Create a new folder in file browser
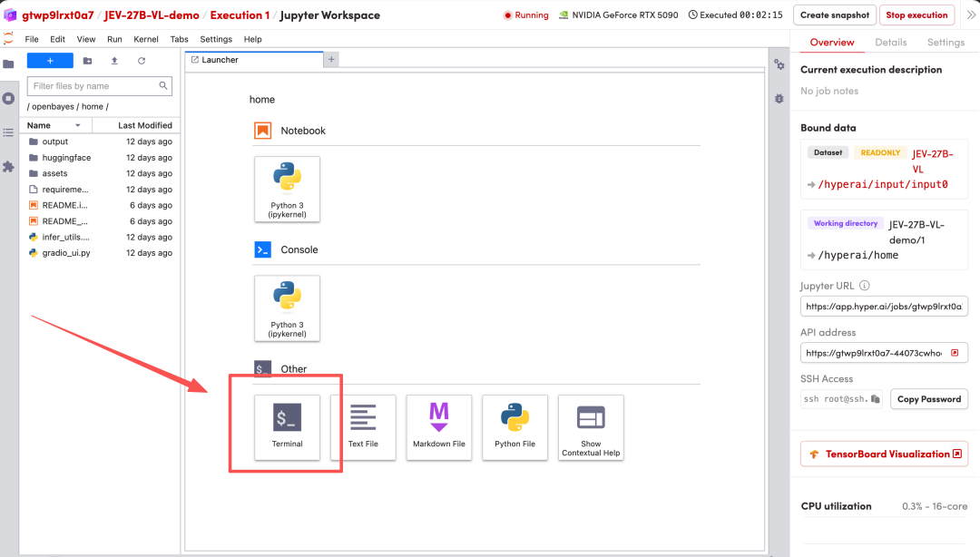 [87, 61]
